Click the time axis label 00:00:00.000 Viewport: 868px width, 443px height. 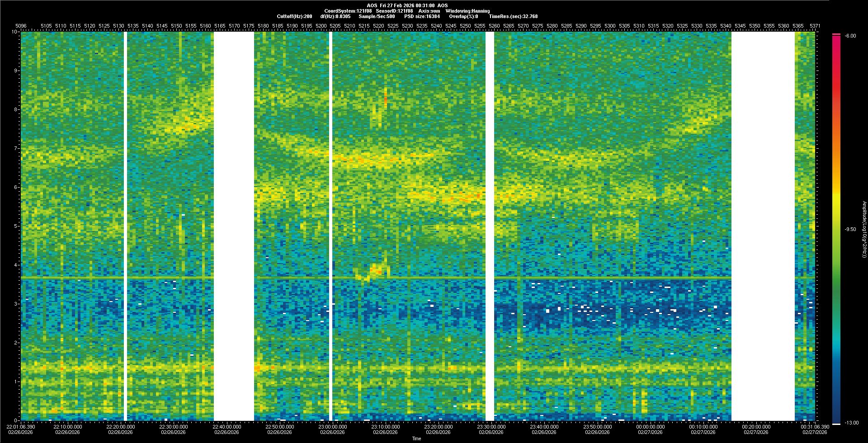[650, 427]
